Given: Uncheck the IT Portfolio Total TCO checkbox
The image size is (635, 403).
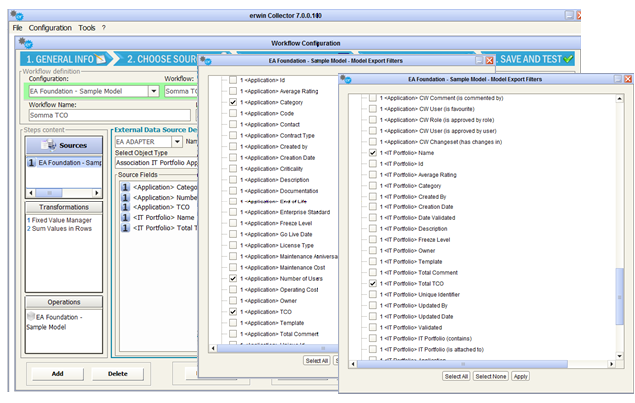Looking at the screenshot, I should pyautogui.click(x=373, y=284).
